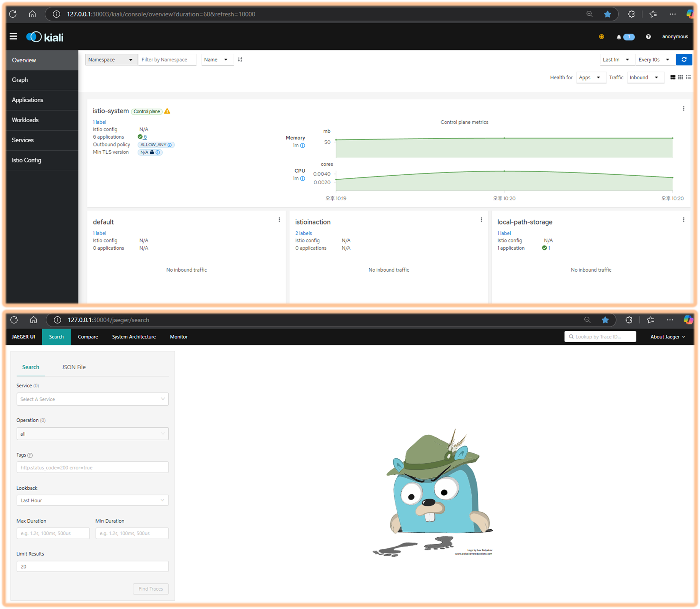Open the Last 1m duration dropdown
Image resolution: width=700 pixels, height=609 pixels.
617,60
